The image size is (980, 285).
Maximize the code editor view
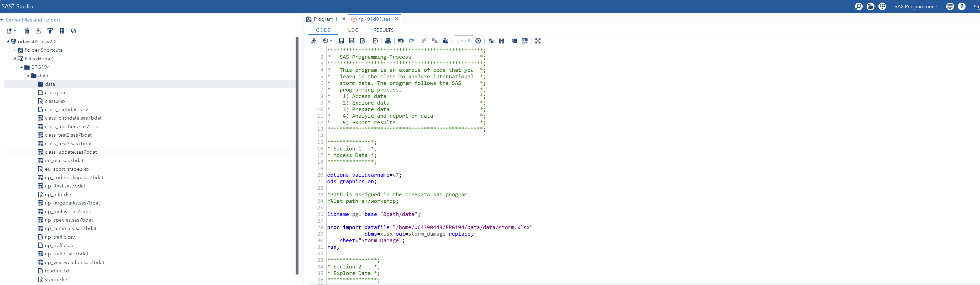(538, 41)
